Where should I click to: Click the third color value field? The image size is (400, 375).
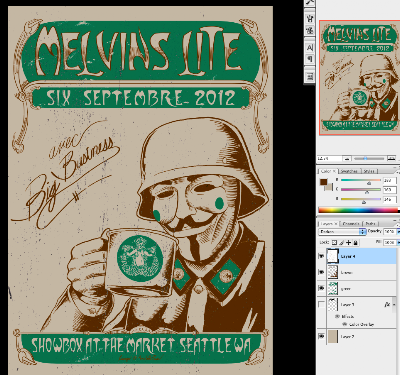click(x=390, y=199)
